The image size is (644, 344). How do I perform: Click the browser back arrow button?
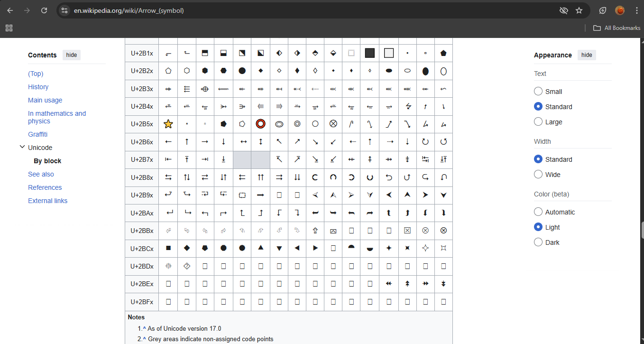pyautogui.click(x=10, y=10)
